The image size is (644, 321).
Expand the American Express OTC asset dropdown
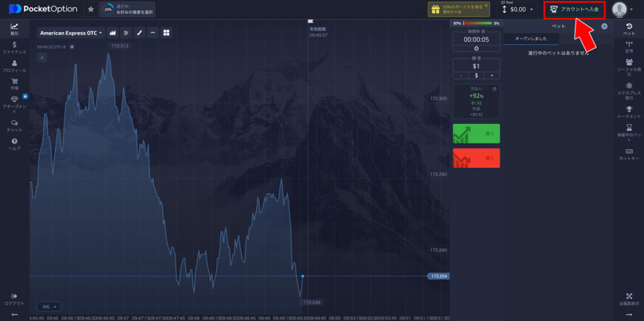click(x=71, y=33)
